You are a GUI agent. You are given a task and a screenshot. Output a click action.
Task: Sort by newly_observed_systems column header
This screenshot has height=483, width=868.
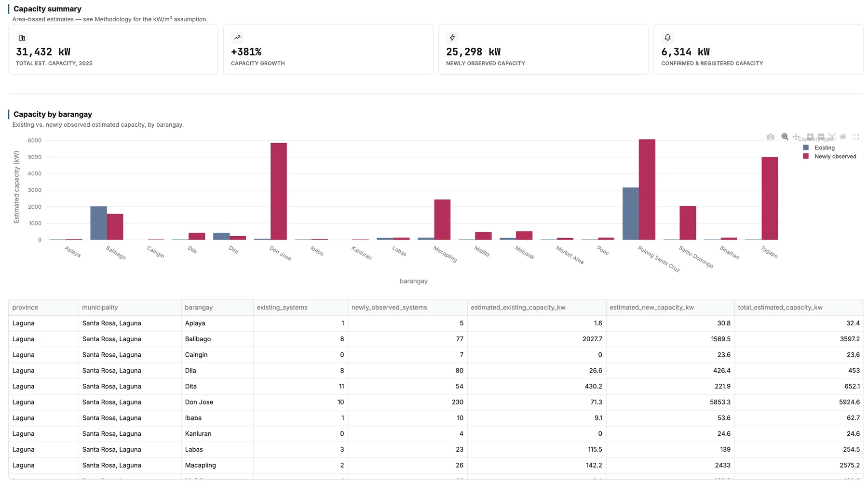[x=407, y=308]
